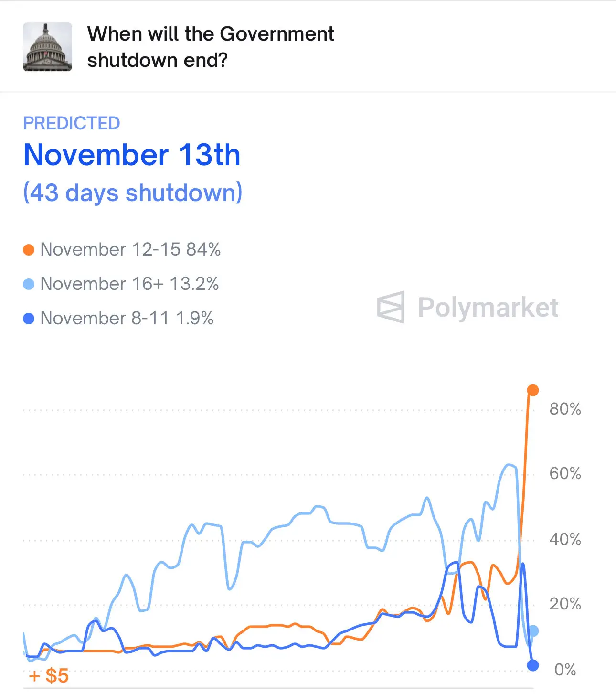Image resolution: width=616 pixels, height=694 pixels.
Task: Click the orange November 12-15 legend dot
Action: tap(29, 250)
